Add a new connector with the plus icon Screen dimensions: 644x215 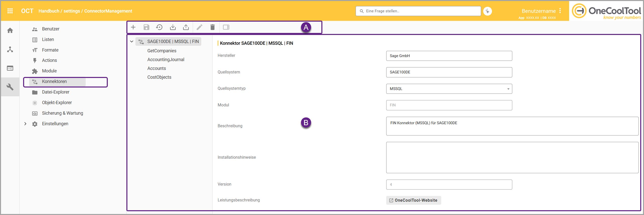(133, 27)
